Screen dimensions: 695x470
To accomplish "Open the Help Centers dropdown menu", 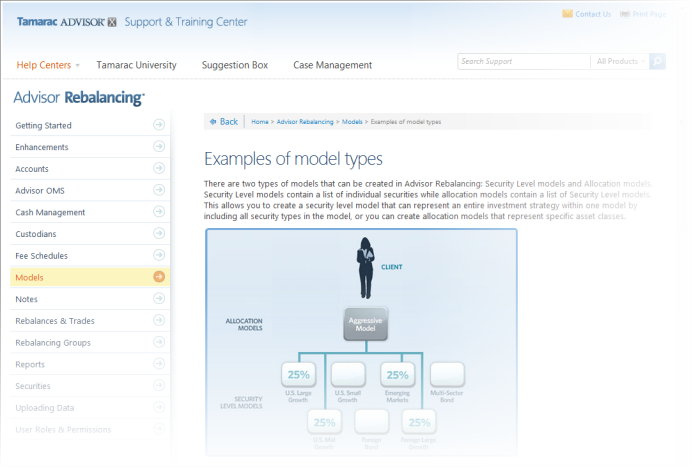I will click(48, 65).
